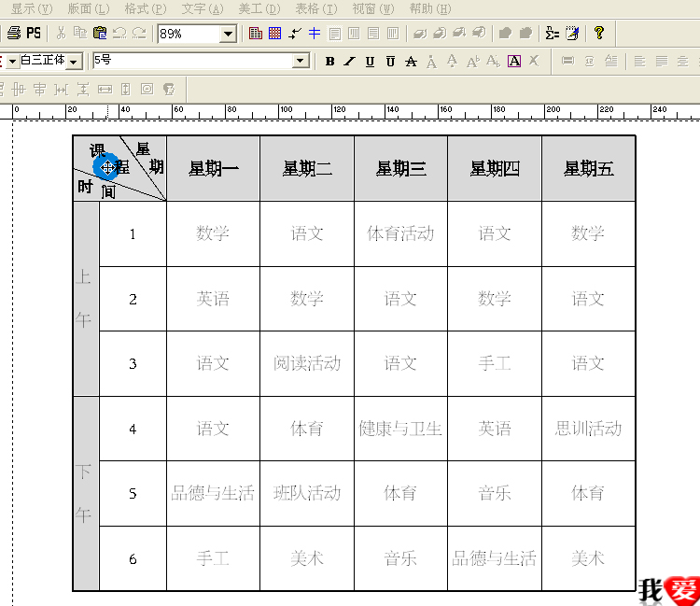This screenshot has height=606, width=700.
Task: Open the 美工(D) menu
Action: [x=259, y=8]
